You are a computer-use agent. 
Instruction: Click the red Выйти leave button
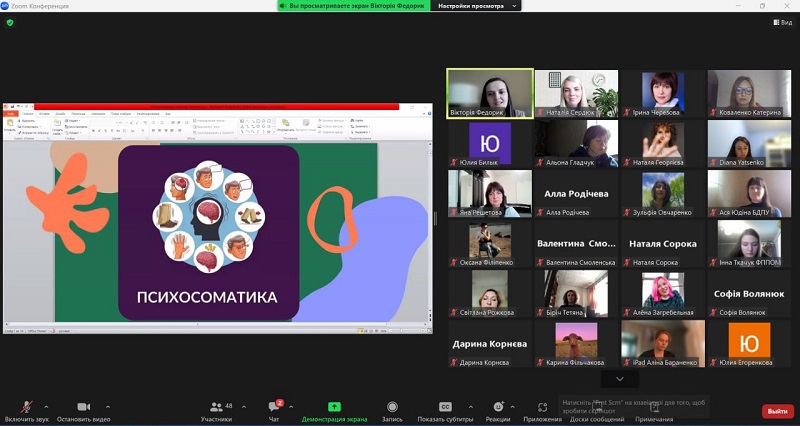coord(776,410)
